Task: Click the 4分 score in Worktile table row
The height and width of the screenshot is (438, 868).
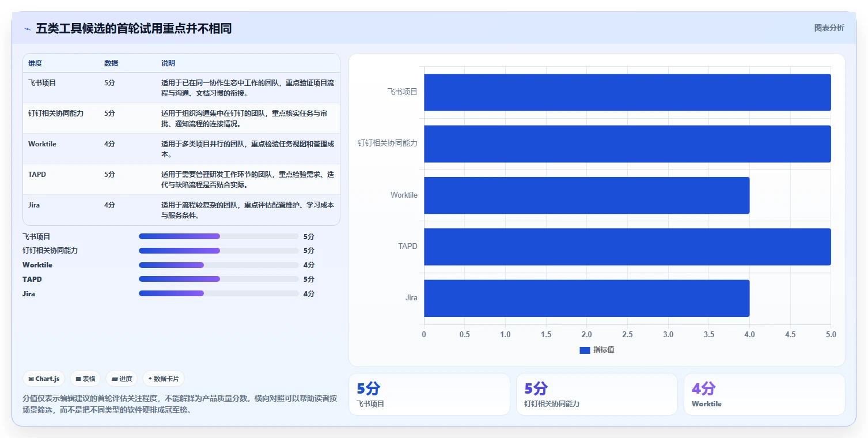Action: click(109, 144)
